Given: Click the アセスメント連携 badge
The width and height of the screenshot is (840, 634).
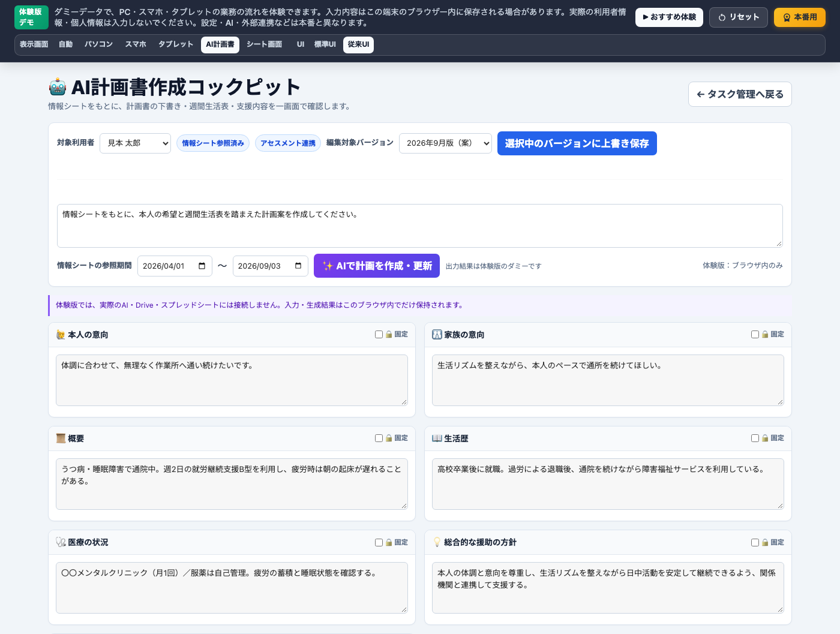Looking at the screenshot, I should click(x=288, y=143).
